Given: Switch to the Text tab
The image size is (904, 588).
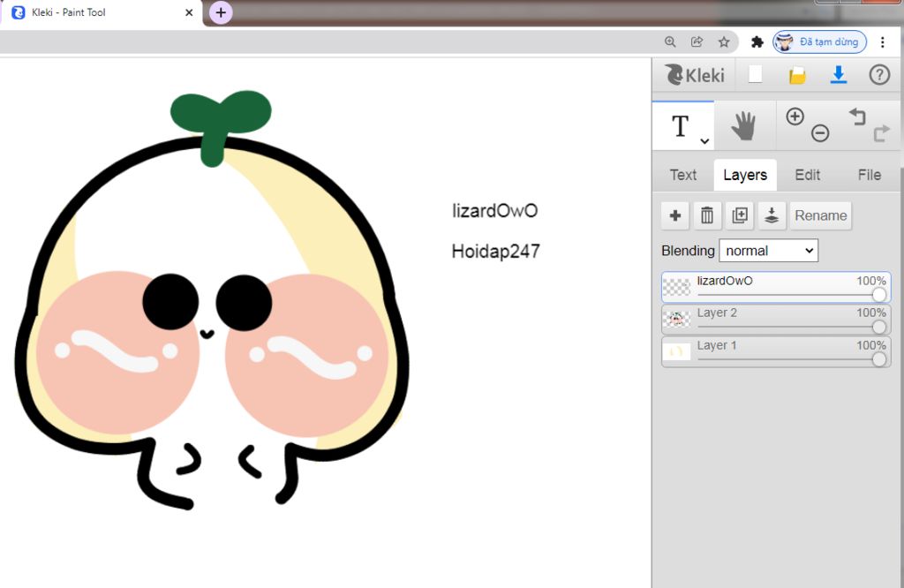Looking at the screenshot, I should 683,175.
